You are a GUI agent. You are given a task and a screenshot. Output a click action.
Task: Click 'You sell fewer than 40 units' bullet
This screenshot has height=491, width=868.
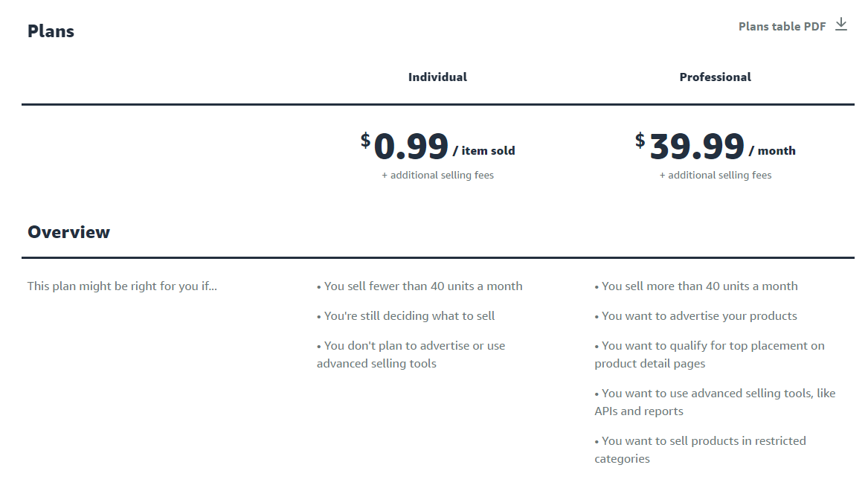[x=419, y=286]
